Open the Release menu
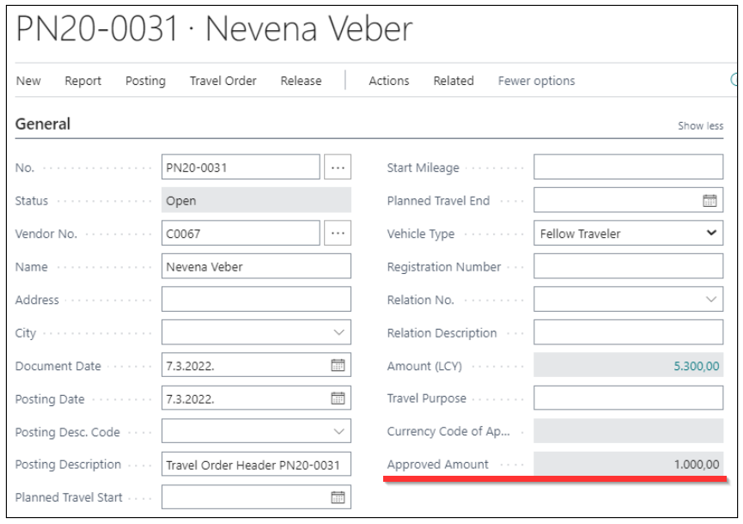This screenshot has width=743, height=524. (301, 81)
